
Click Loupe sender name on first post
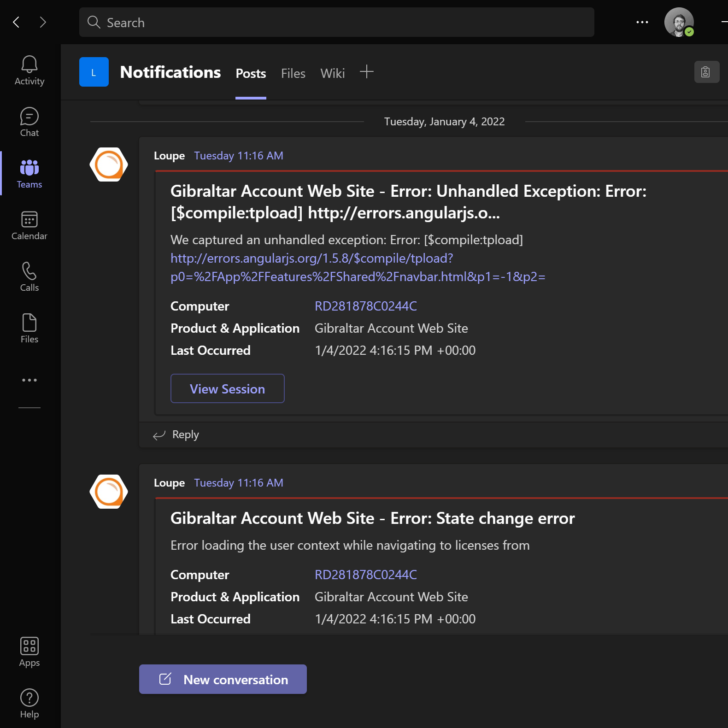click(x=170, y=156)
